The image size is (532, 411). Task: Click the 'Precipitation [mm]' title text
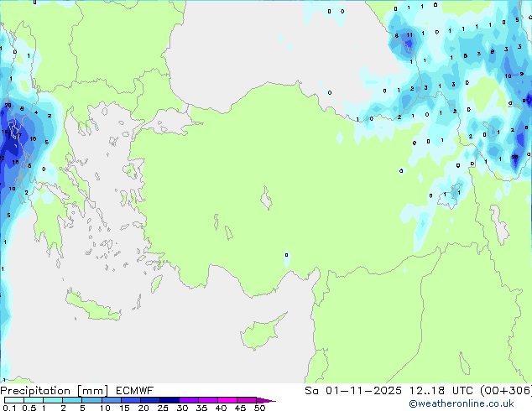[54, 391]
